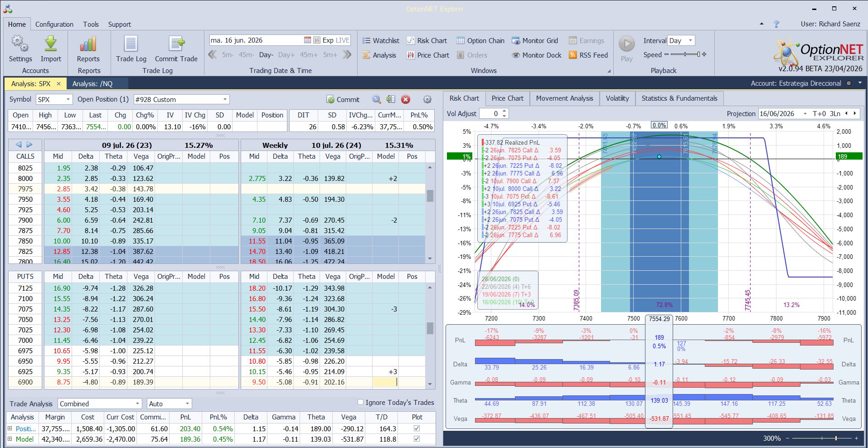The height and width of the screenshot is (448, 868).
Task: Open the calendar picker in trading date field
Action: point(307,40)
